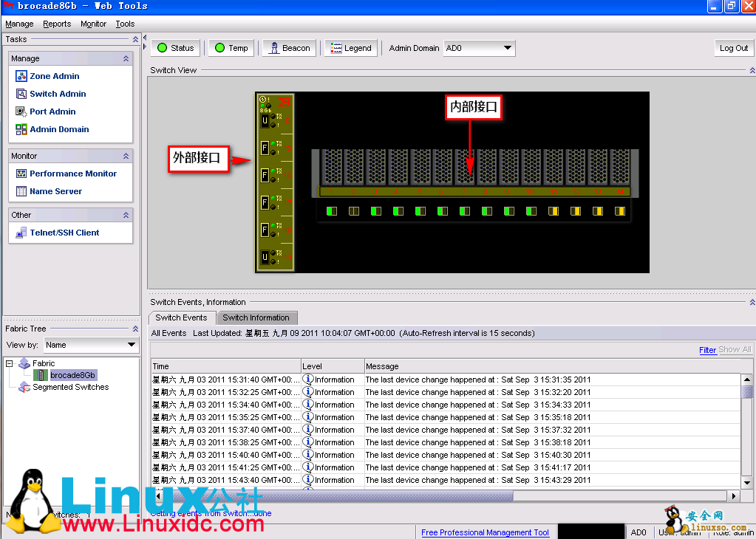
Task: Switch to Switch Information tab
Action: [256, 317]
